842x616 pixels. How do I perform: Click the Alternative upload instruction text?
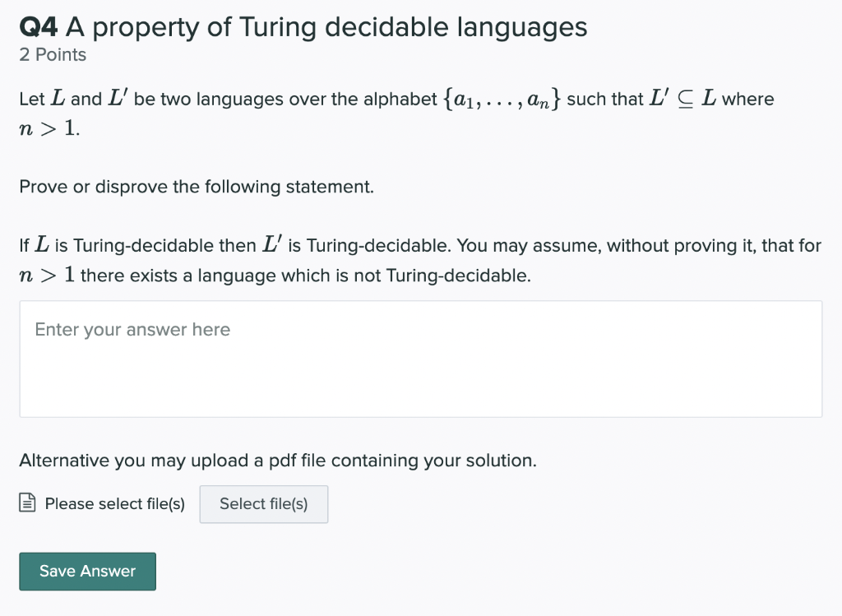(x=277, y=461)
